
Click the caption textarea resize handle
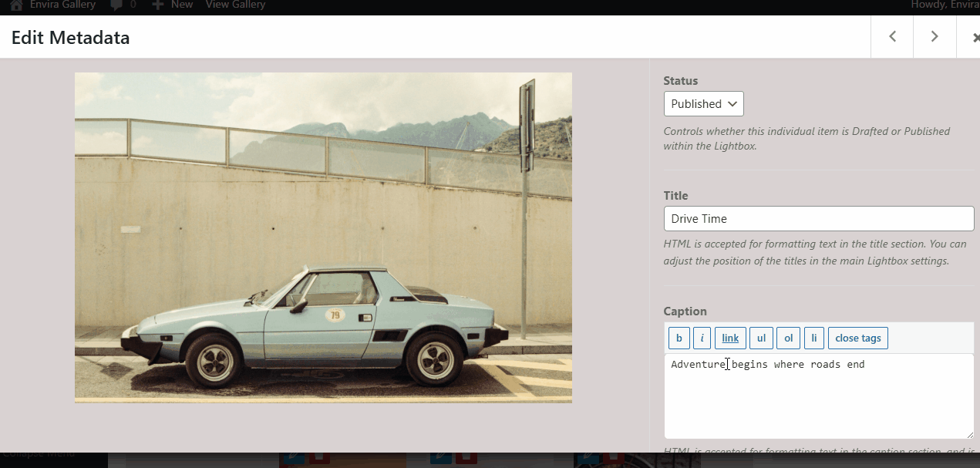tap(969, 434)
